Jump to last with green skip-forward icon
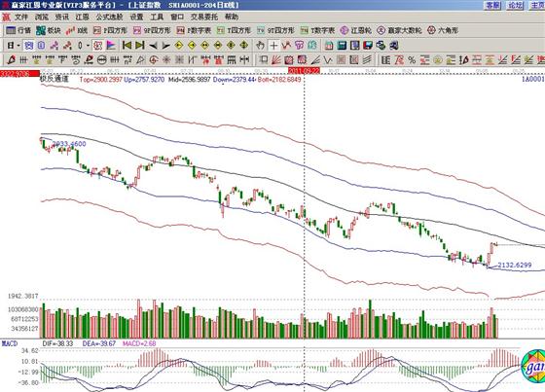The image size is (545, 392). (140, 46)
